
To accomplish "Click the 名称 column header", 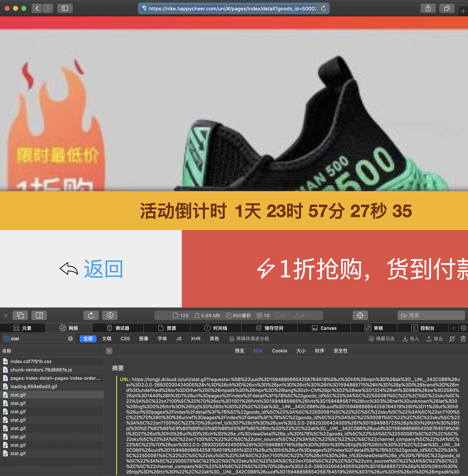I will pos(52,351).
